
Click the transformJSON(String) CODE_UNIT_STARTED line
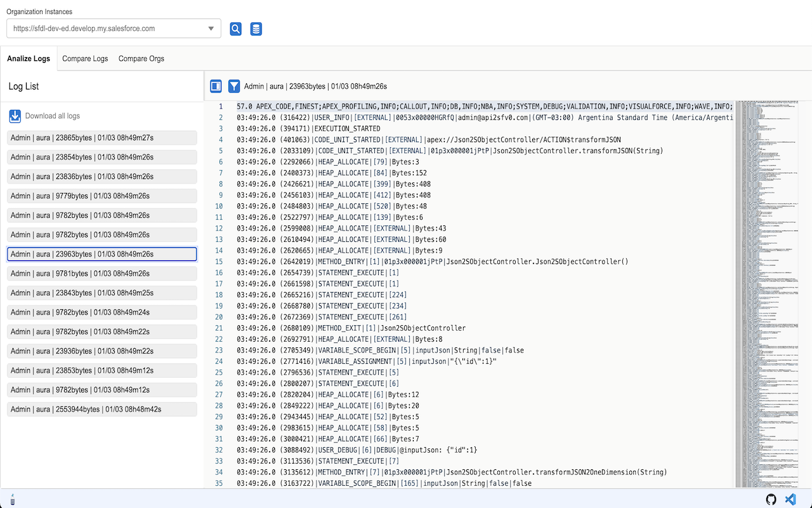450,150
